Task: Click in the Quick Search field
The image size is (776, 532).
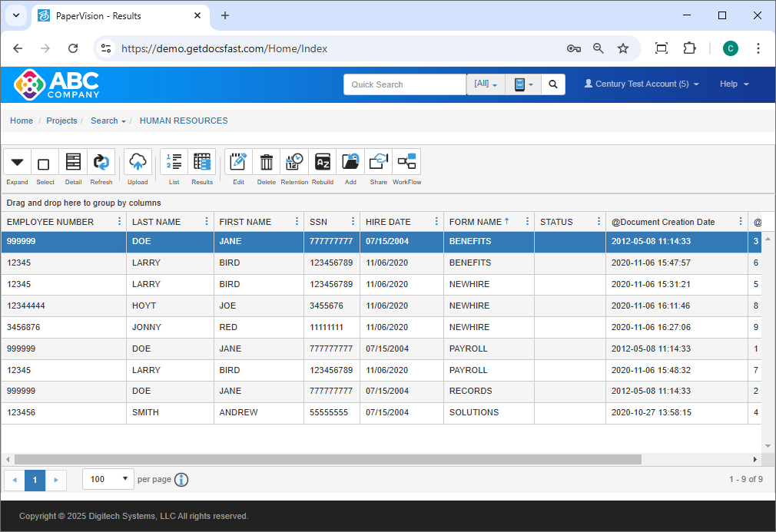Action: (x=404, y=84)
